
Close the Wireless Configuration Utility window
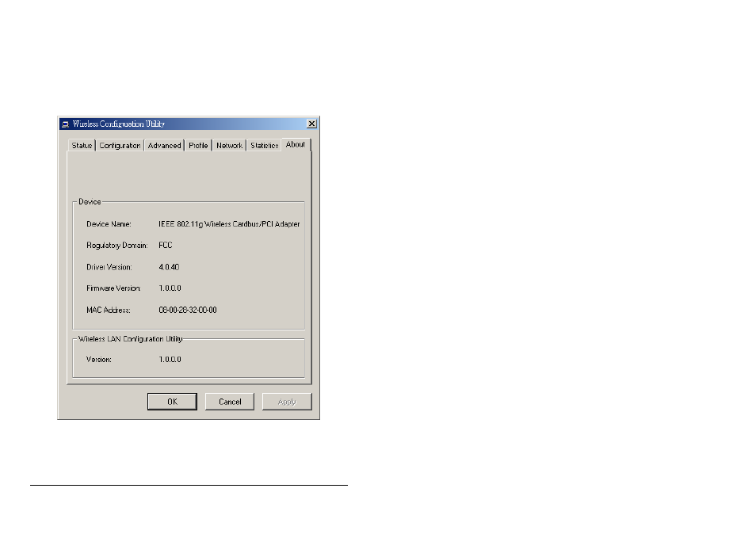312,124
